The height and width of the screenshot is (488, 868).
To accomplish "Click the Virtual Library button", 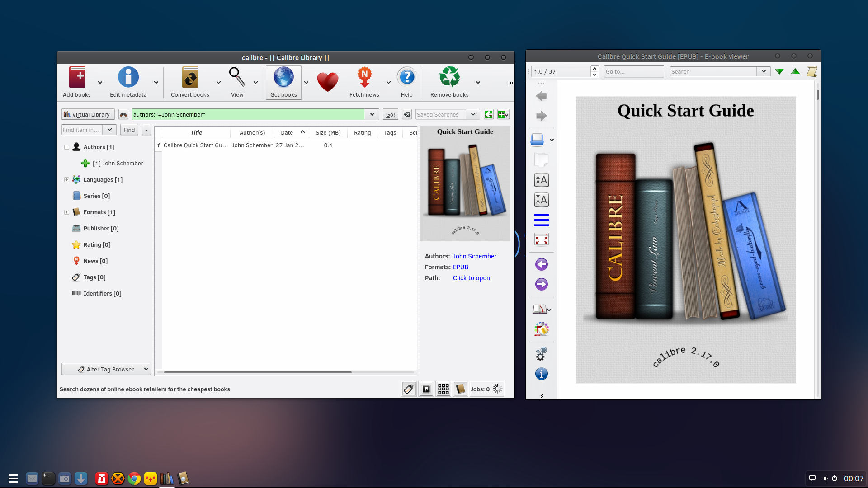I will click(88, 115).
